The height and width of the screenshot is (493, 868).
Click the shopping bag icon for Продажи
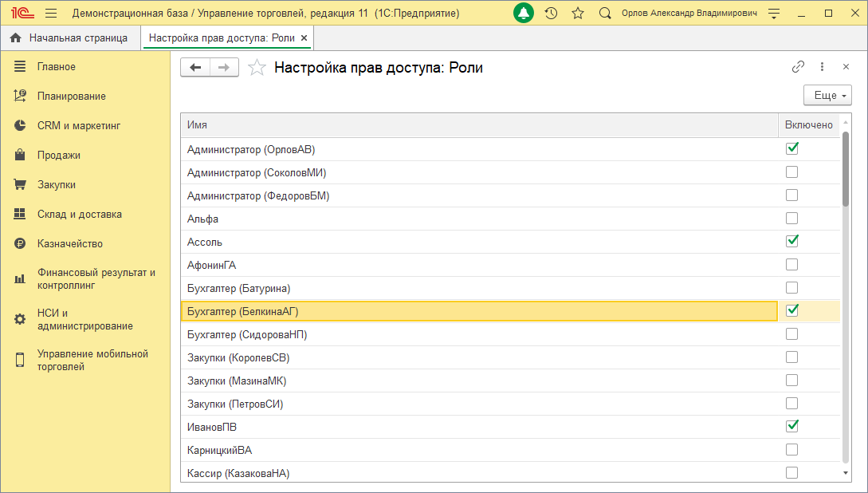tap(20, 155)
